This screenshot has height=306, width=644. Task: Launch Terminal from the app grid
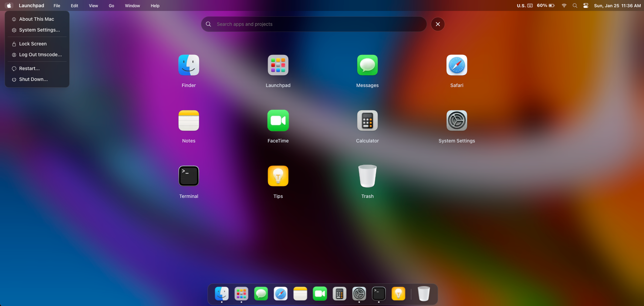[188, 176]
